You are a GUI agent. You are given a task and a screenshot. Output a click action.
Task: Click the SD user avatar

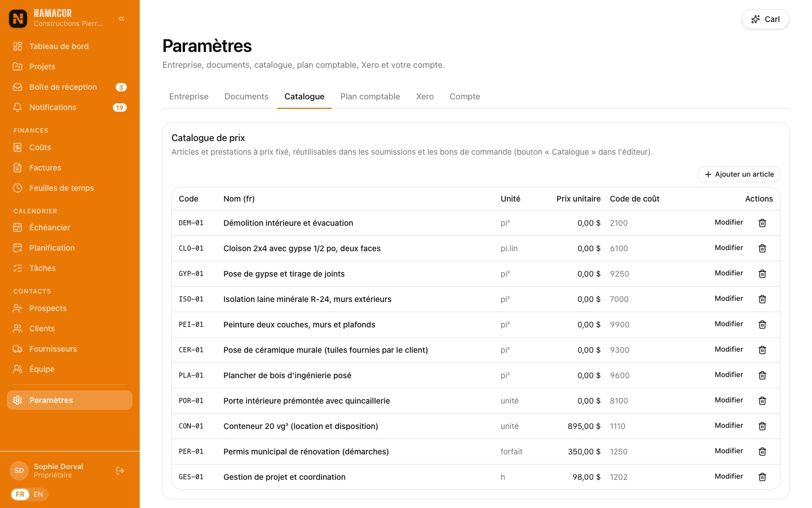(19, 471)
